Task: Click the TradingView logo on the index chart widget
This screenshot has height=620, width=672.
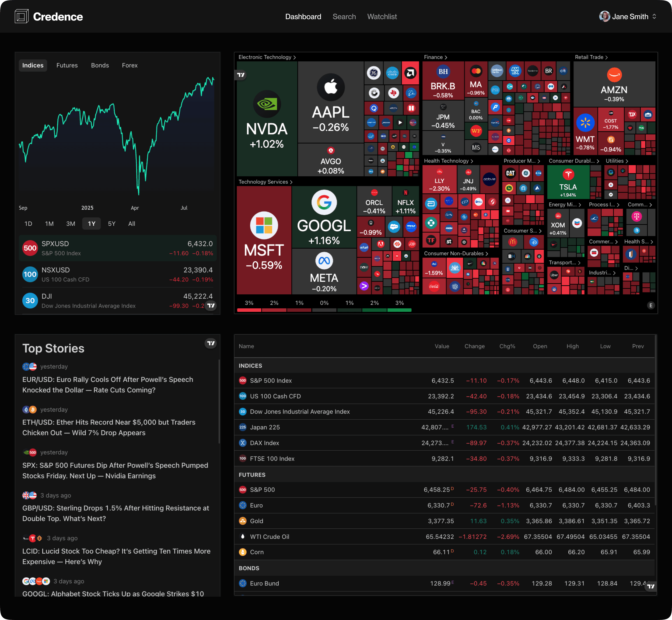Action: tap(211, 305)
